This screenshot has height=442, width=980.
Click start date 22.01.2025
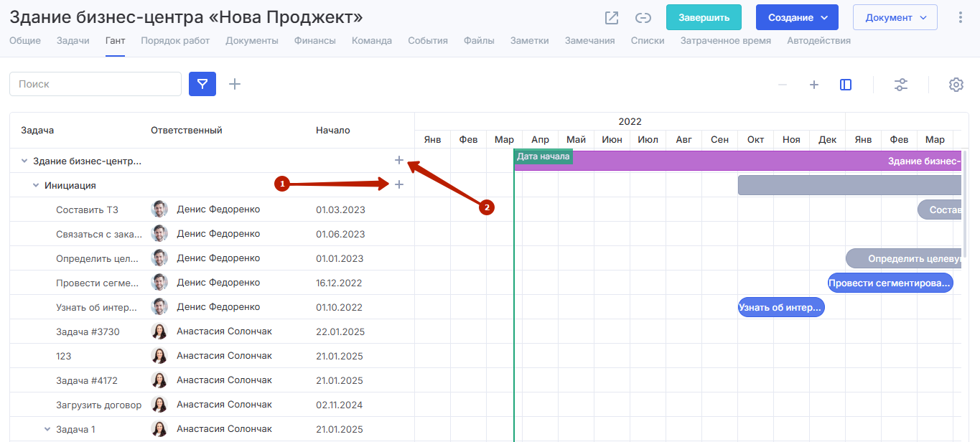point(340,331)
